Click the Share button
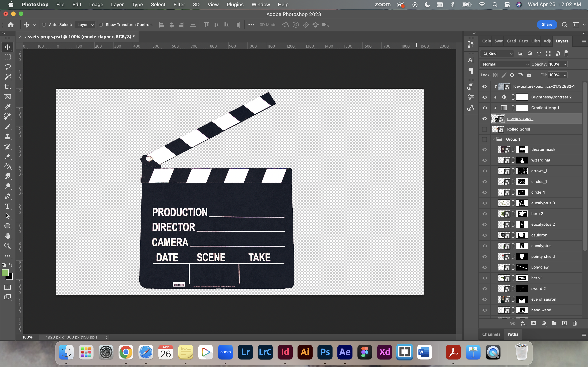The width and height of the screenshot is (588, 367). pos(547,24)
